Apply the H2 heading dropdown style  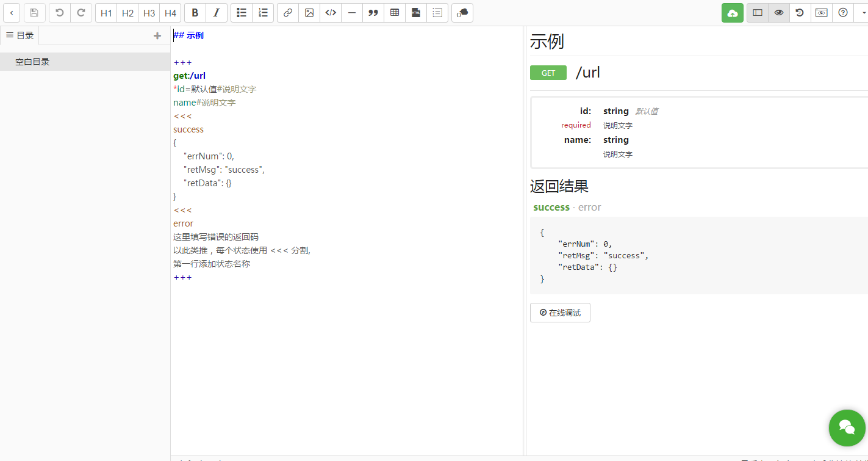pos(127,13)
